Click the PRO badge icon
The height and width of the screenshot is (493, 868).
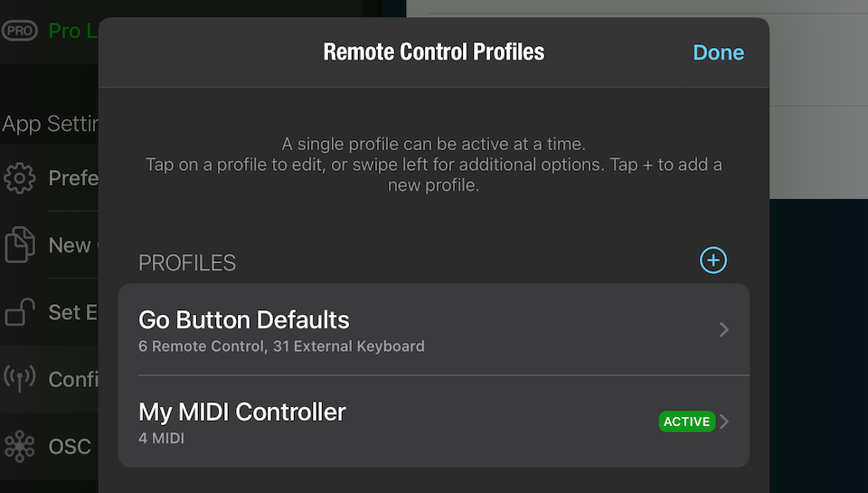click(x=20, y=31)
